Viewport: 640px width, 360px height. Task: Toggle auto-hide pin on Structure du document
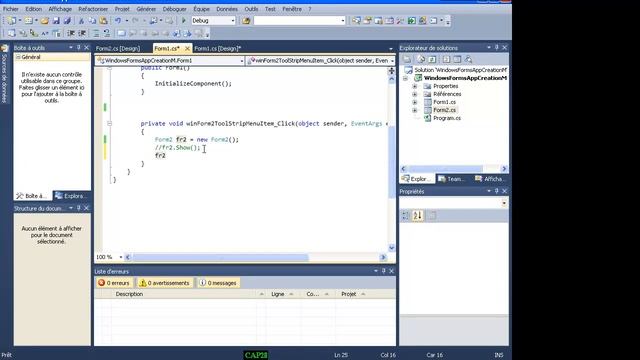click(79, 208)
